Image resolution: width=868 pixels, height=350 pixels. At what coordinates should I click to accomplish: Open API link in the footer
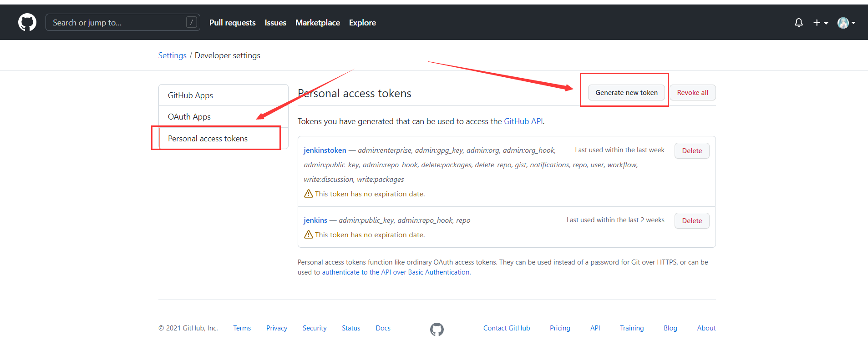tap(595, 328)
